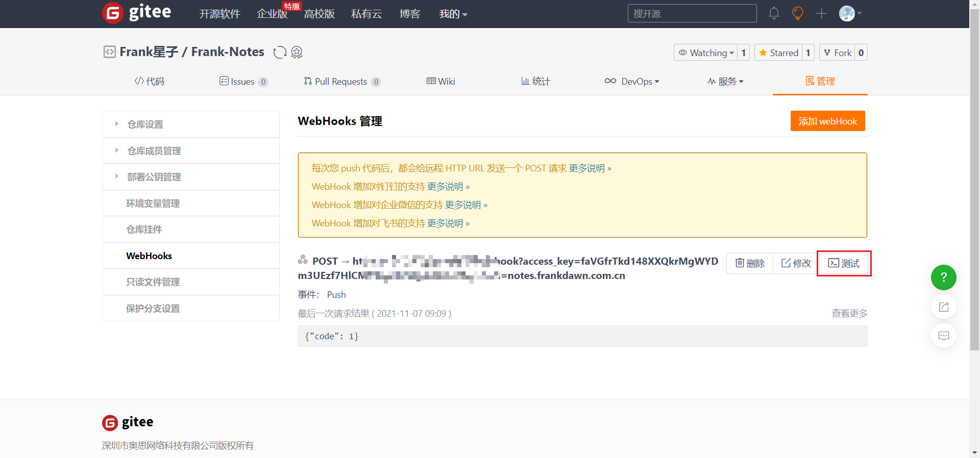Click the badge icon next to repository name
980x458 pixels.
297,52
